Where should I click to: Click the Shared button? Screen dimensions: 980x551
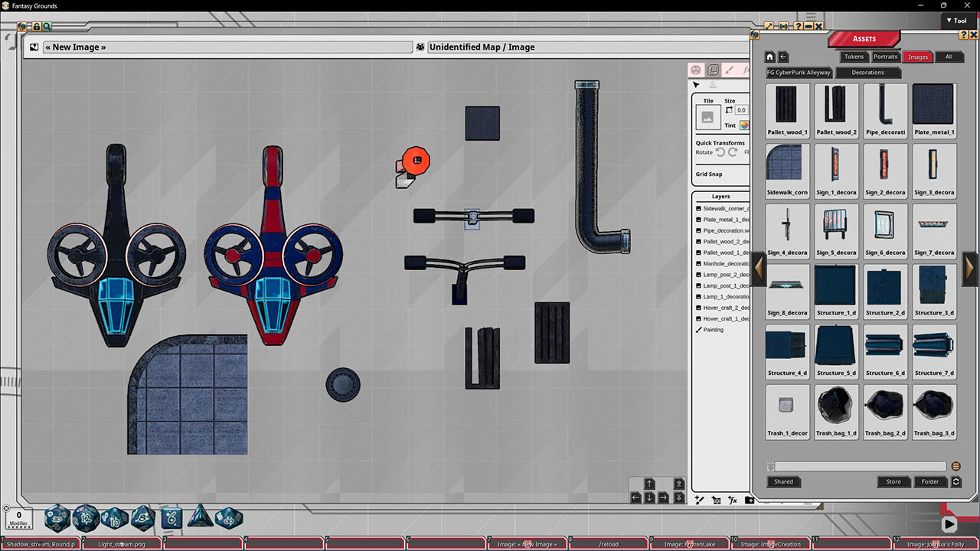tap(783, 481)
